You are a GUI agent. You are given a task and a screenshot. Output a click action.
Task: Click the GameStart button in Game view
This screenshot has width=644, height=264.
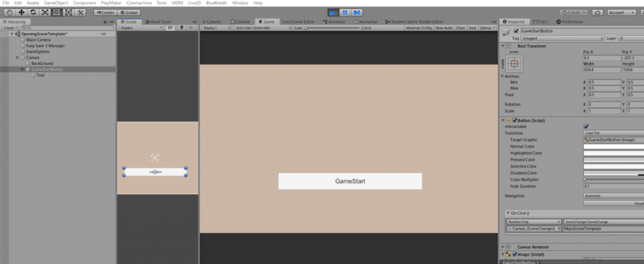coord(350,181)
